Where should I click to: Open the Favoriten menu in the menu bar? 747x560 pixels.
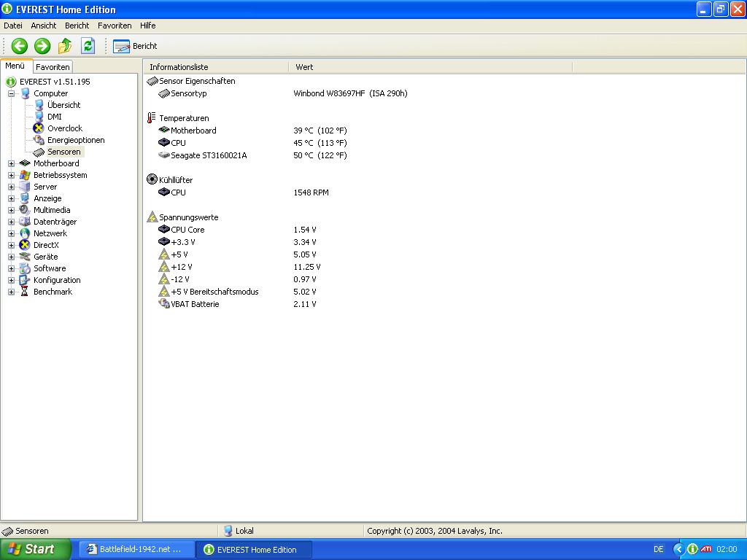coord(115,26)
